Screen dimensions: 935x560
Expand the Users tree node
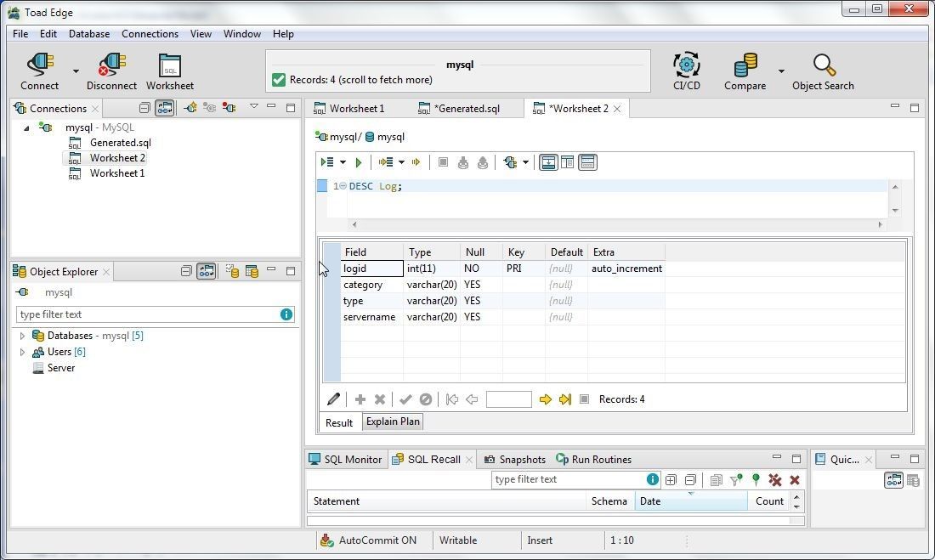(22, 352)
